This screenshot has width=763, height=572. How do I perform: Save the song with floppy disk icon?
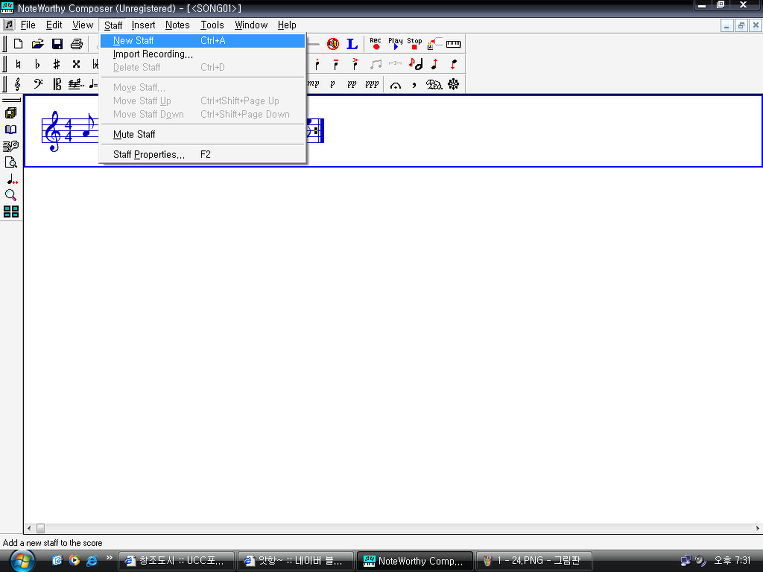point(57,44)
